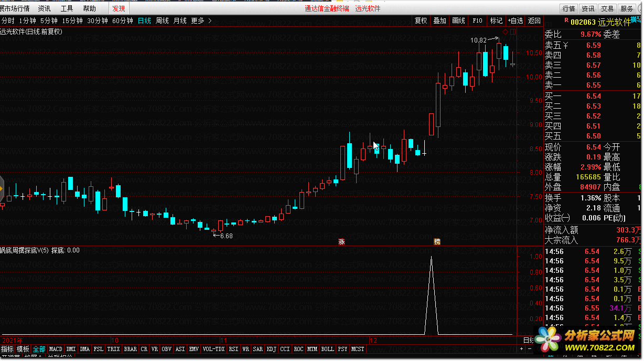This screenshot has width=644, height=361.
Task: Apply the KDJ indicator
Action: [272, 349]
